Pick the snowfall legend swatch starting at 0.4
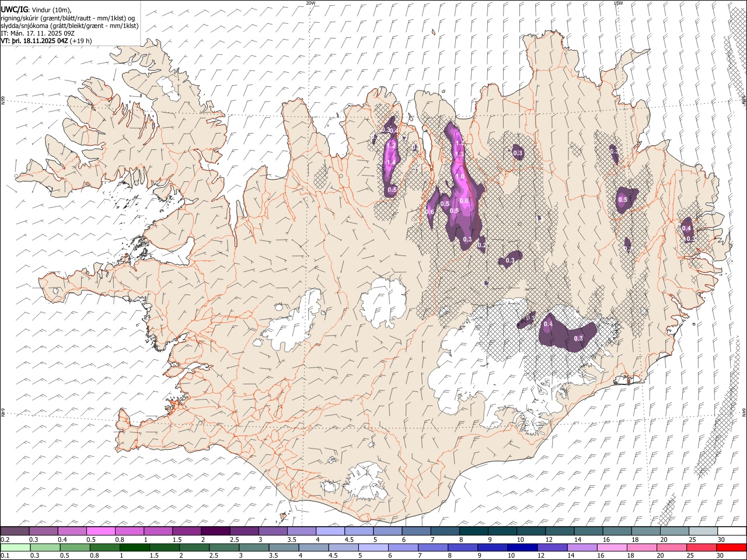Screen dimensions: 747x560 click(x=72, y=531)
